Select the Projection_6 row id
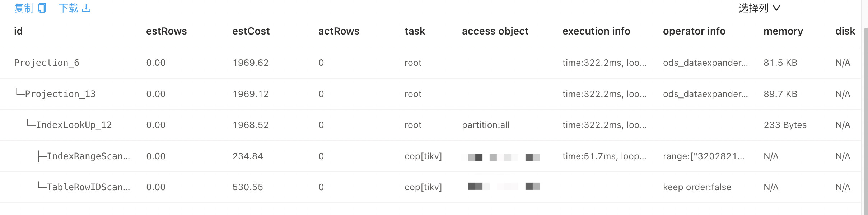868x215 pixels. (47, 63)
